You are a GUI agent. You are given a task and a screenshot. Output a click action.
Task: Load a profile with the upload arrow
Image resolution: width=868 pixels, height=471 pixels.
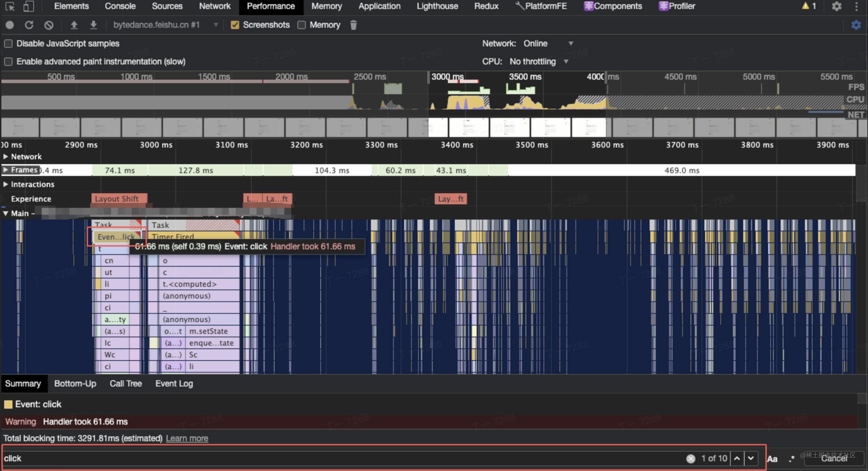click(x=74, y=25)
